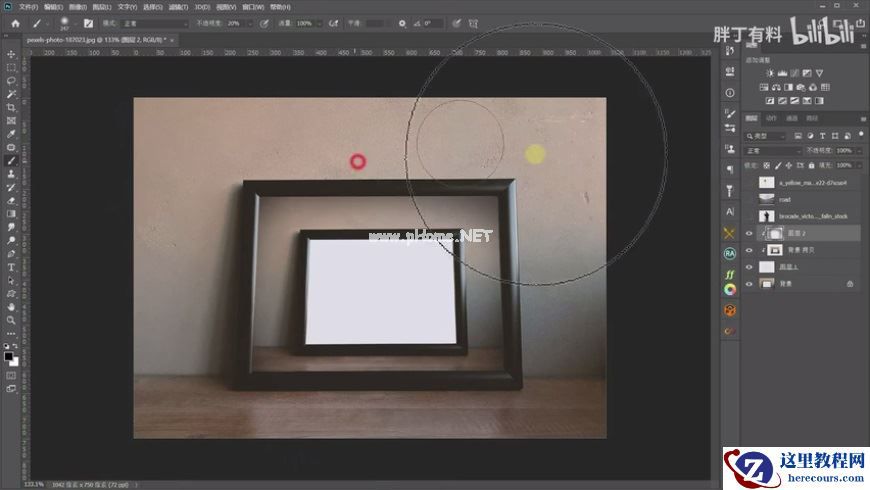Click the foreground color swatch
This screenshot has height=490, width=870.
point(9,353)
